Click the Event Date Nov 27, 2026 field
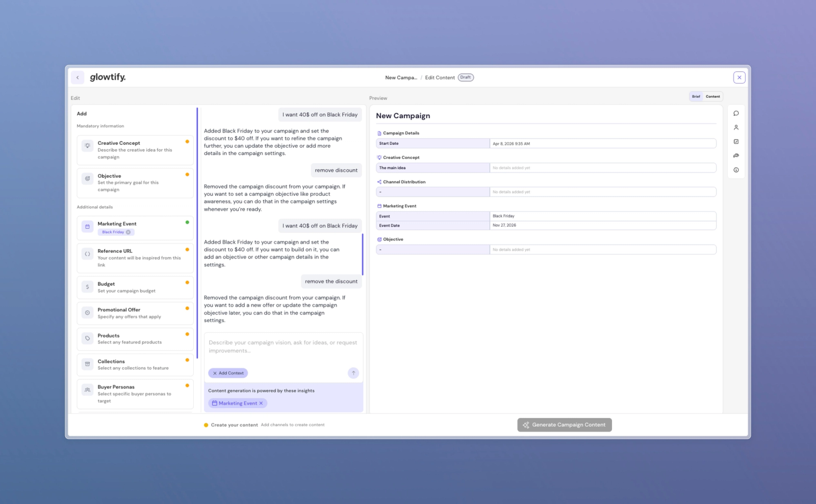816x504 pixels. tap(603, 225)
